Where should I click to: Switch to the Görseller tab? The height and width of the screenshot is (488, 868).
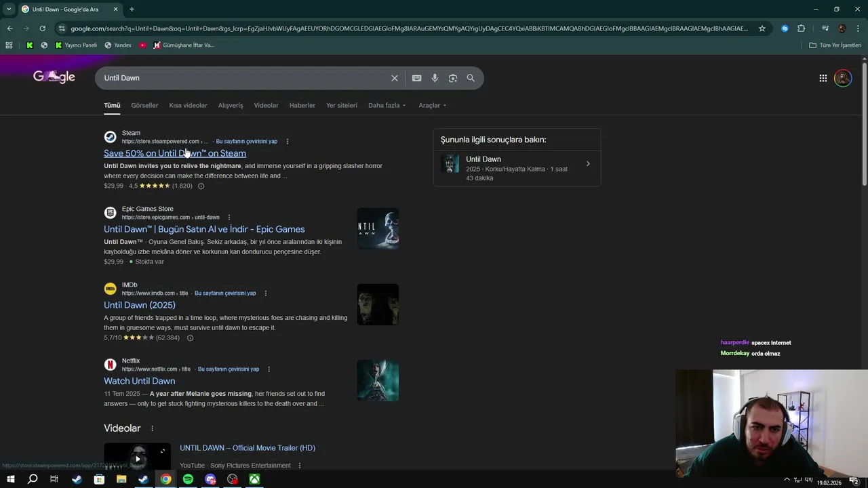[144, 105]
